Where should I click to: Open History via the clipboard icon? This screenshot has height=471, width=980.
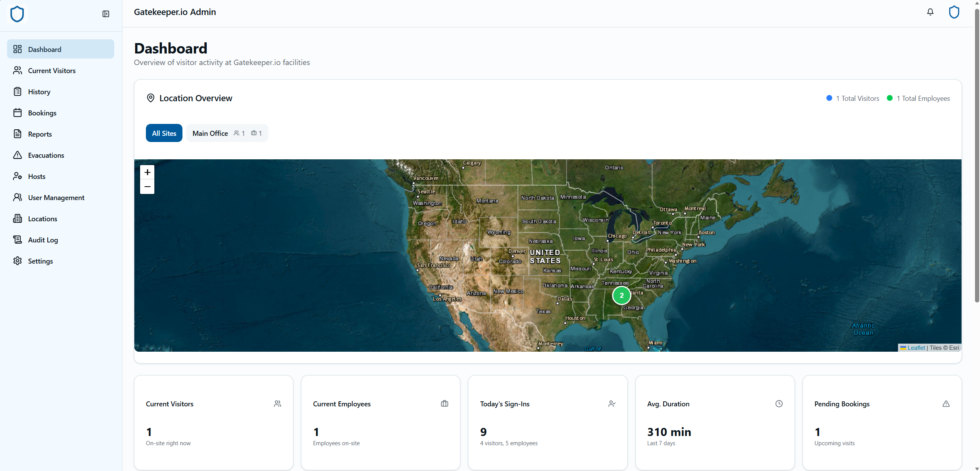pyautogui.click(x=17, y=92)
